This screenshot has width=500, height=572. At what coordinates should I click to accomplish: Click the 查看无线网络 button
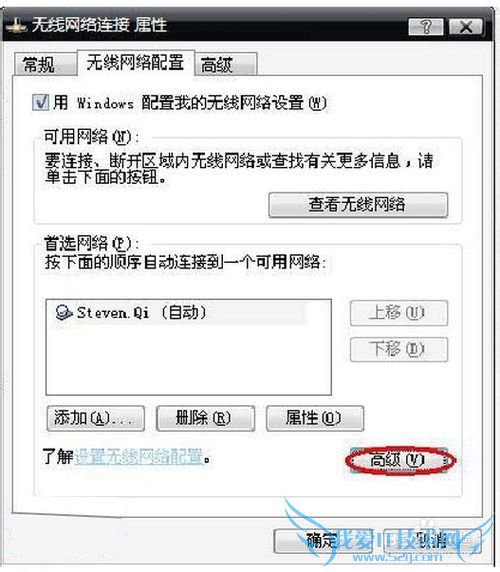coord(358,205)
